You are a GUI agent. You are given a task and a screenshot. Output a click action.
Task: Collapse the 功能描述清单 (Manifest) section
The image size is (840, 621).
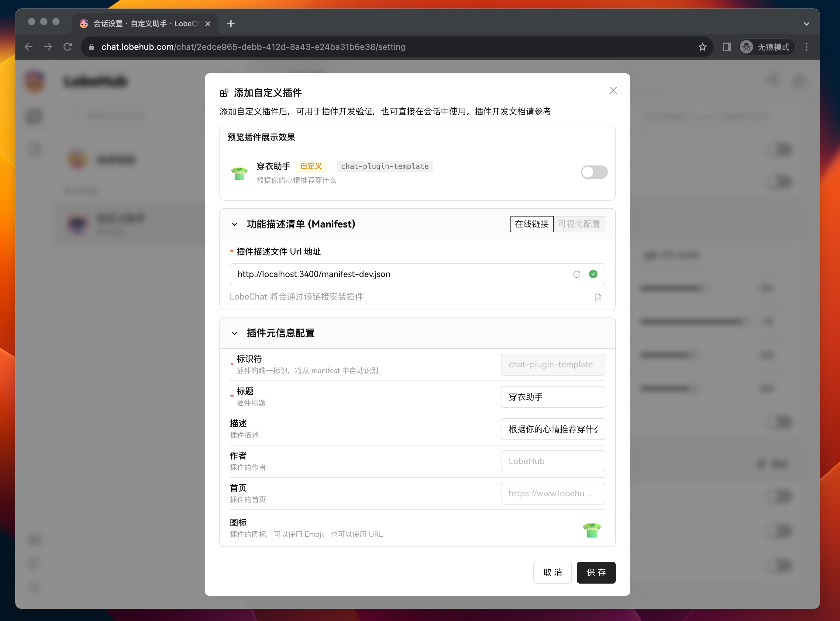click(x=234, y=224)
